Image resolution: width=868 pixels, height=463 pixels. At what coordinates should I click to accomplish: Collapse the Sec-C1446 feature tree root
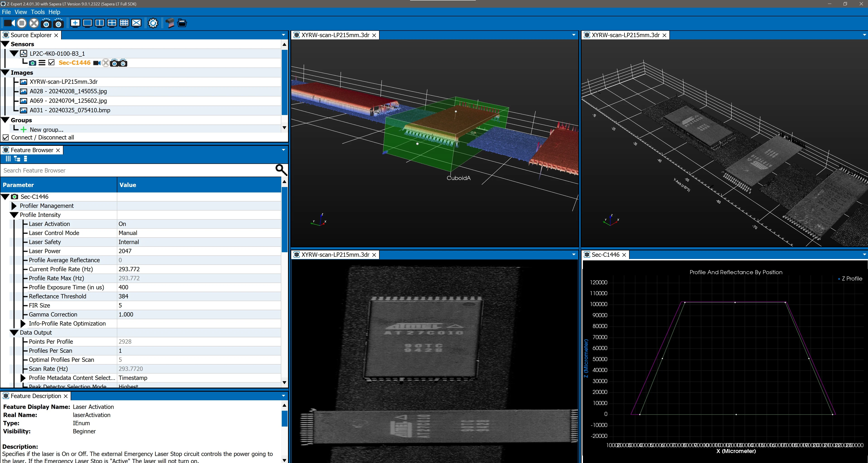coord(5,197)
